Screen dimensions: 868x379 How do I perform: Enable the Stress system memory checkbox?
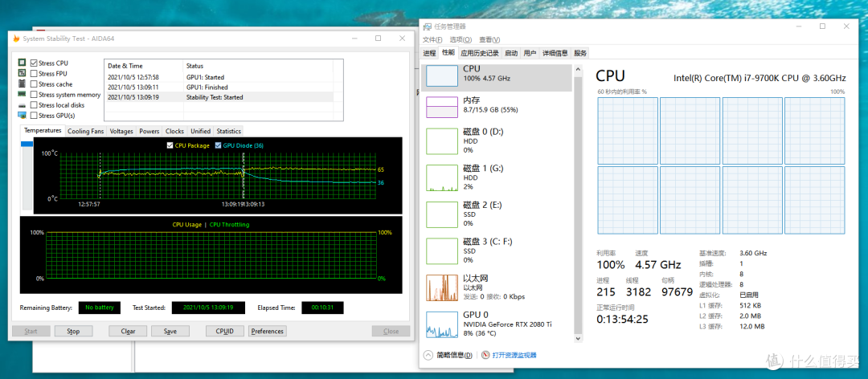pyautogui.click(x=34, y=95)
